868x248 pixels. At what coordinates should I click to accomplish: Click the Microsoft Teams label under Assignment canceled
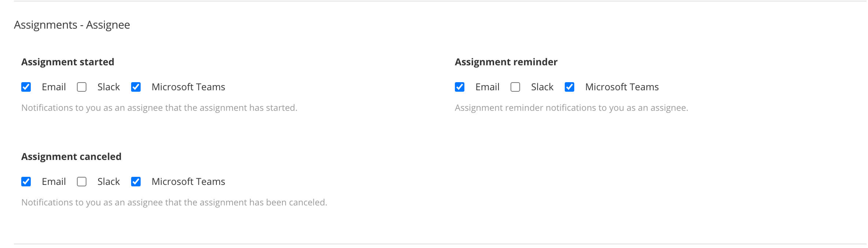coord(188,181)
